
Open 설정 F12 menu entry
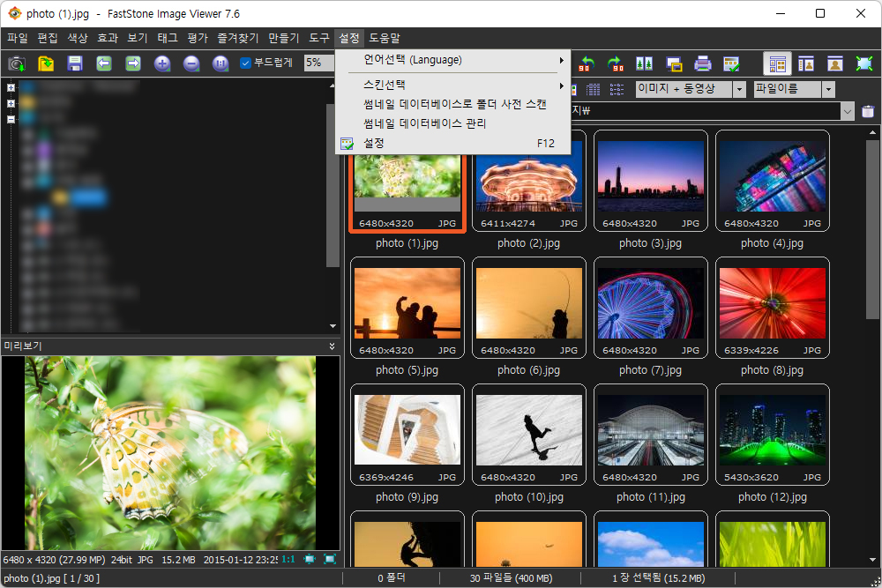point(452,144)
